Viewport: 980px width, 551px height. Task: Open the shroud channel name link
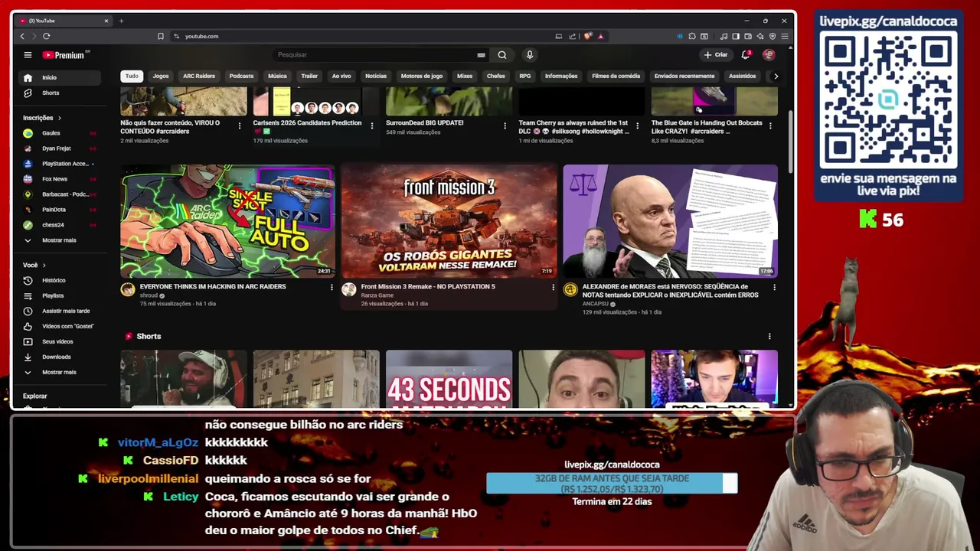[149, 295]
